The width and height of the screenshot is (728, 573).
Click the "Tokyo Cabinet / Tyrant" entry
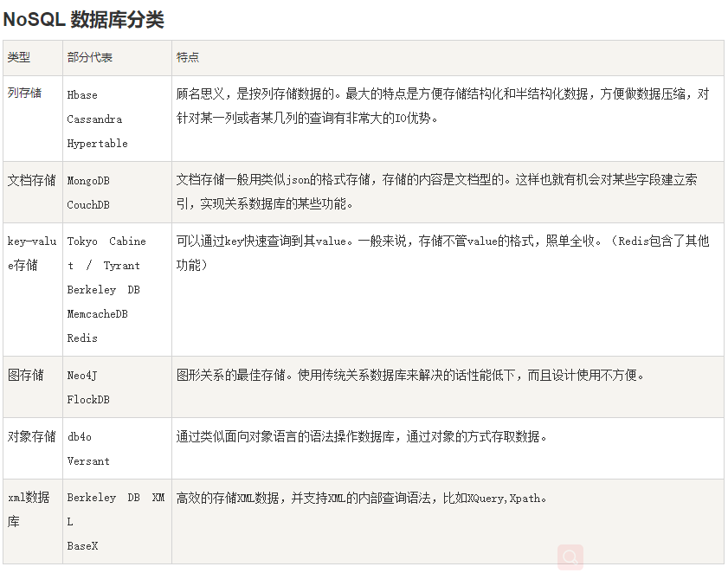(106, 253)
